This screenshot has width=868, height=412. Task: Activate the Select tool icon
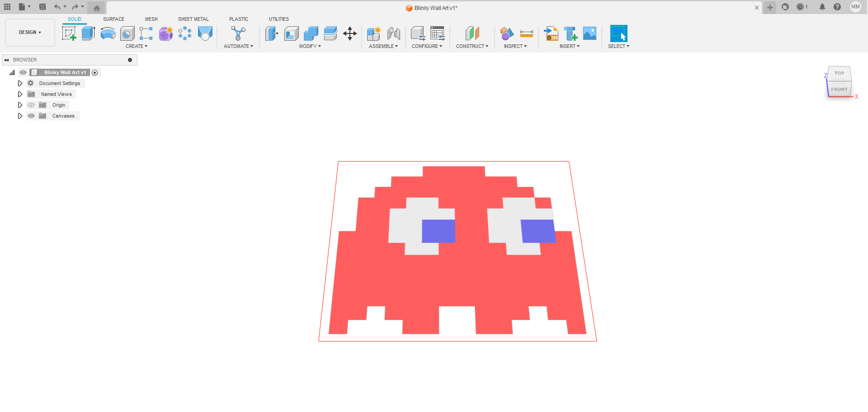618,33
